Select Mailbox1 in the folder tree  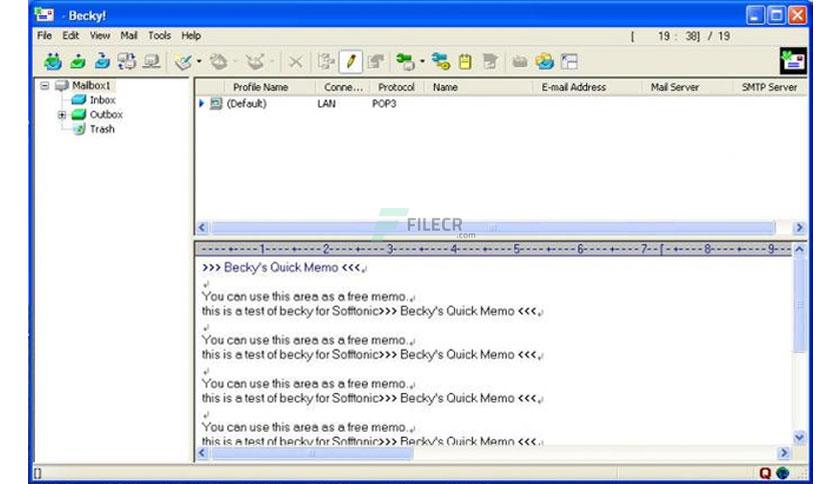[91, 85]
